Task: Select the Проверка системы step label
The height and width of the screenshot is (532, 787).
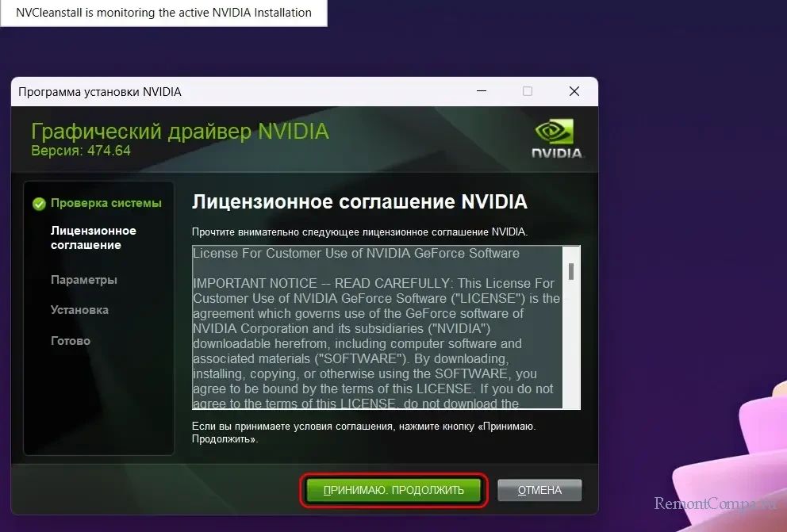Action: coord(106,203)
